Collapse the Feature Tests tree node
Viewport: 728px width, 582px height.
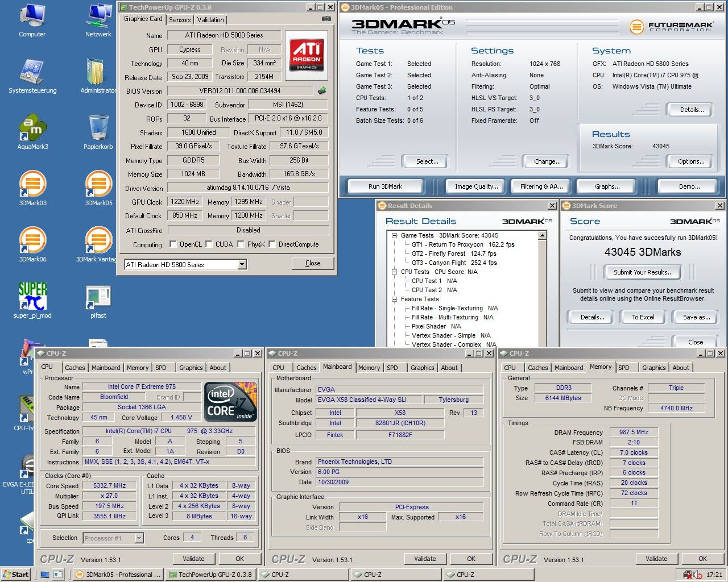click(394, 299)
